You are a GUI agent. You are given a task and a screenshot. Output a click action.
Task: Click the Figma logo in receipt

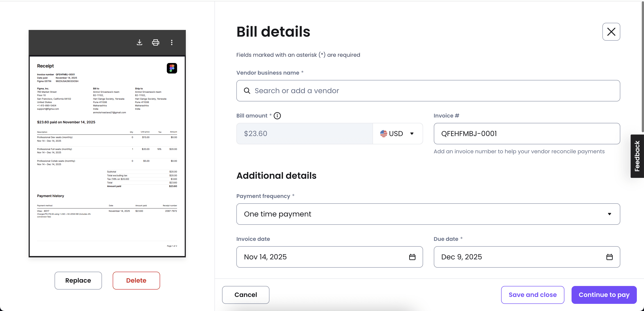[x=172, y=68]
